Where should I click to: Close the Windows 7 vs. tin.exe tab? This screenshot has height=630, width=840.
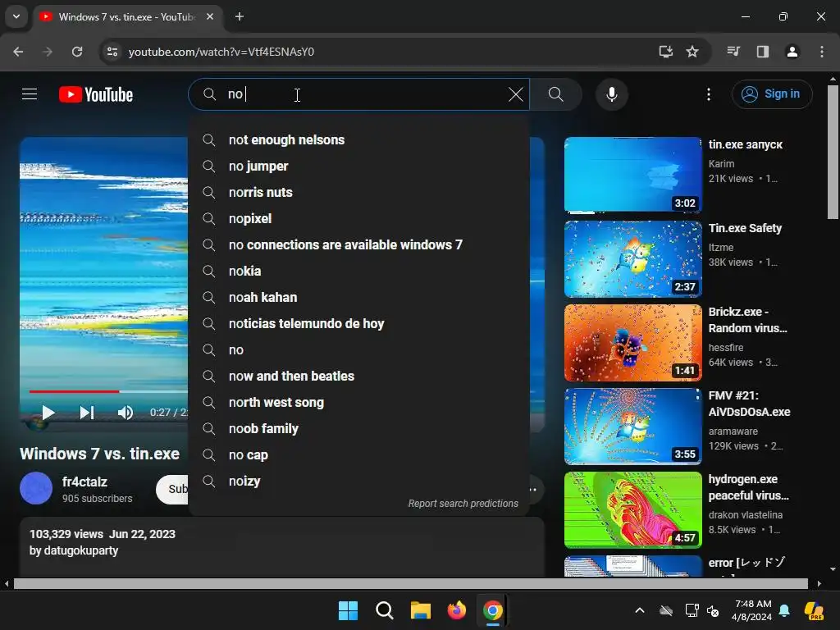coord(210,16)
